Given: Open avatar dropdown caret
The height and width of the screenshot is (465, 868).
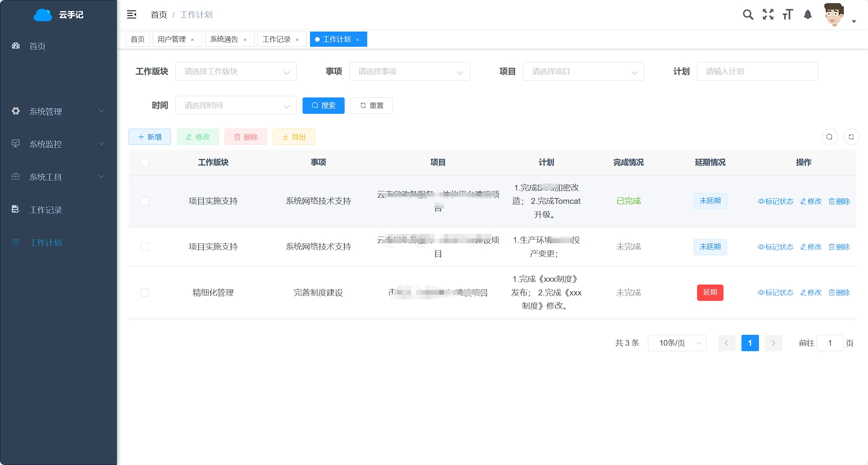Looking at the screenshot, I should click(854, 22).
